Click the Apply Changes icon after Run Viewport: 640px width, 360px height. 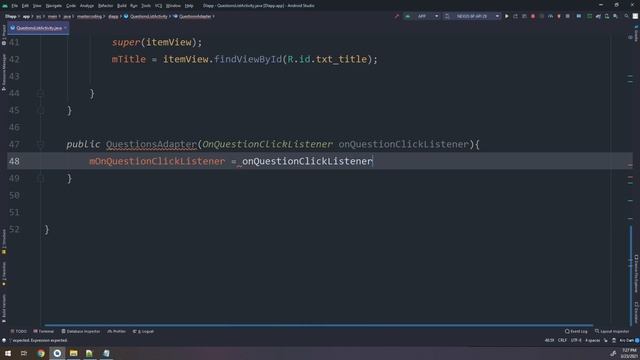tap(516, 16)
